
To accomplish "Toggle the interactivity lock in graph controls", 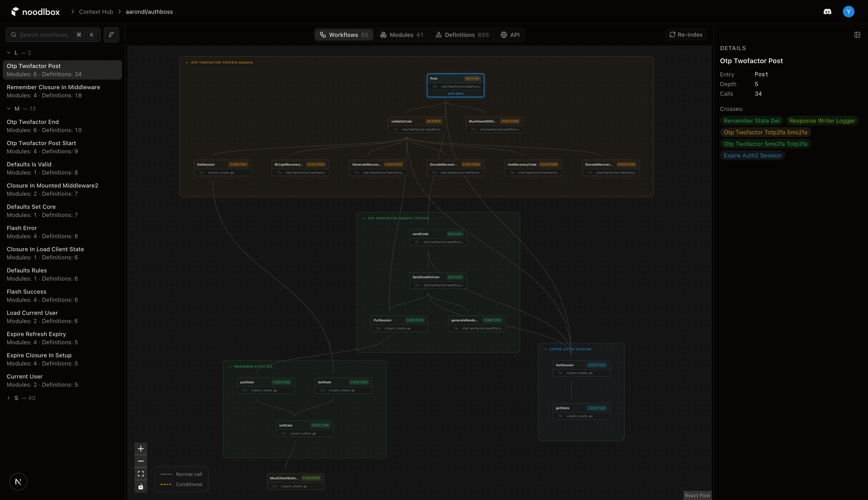I will pyautogui.click(x=141, y=486).
